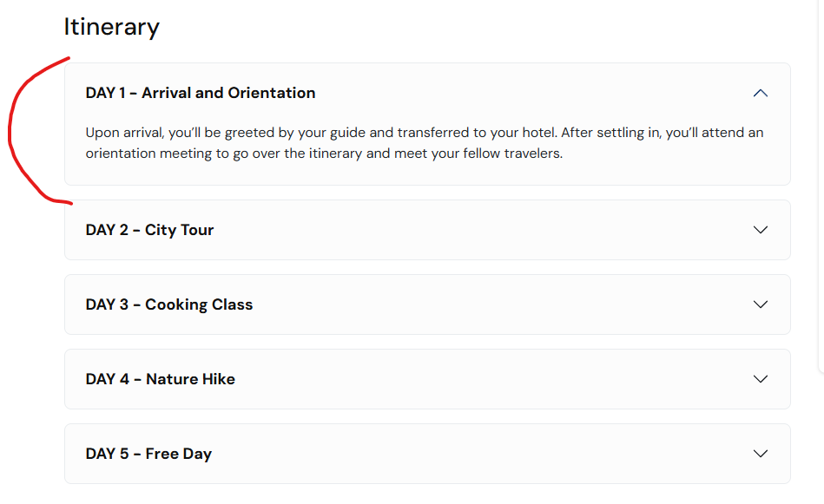Screen dimensions: 824x504
Task: Open the DAY 5 - Free Day title
Action: tap(148, 454)
